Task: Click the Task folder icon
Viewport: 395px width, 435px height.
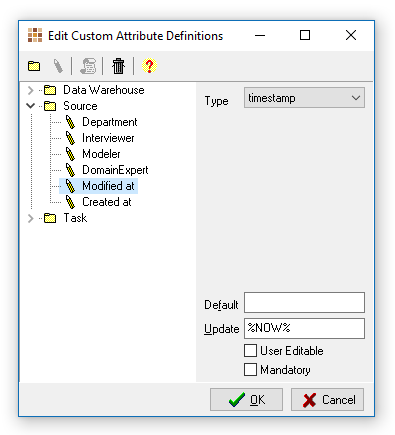Action: 50,218
